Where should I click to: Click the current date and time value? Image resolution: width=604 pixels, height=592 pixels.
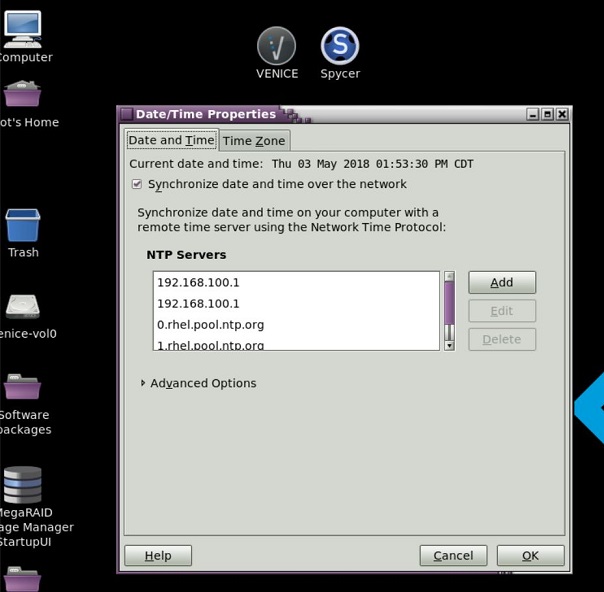(372, 164)
